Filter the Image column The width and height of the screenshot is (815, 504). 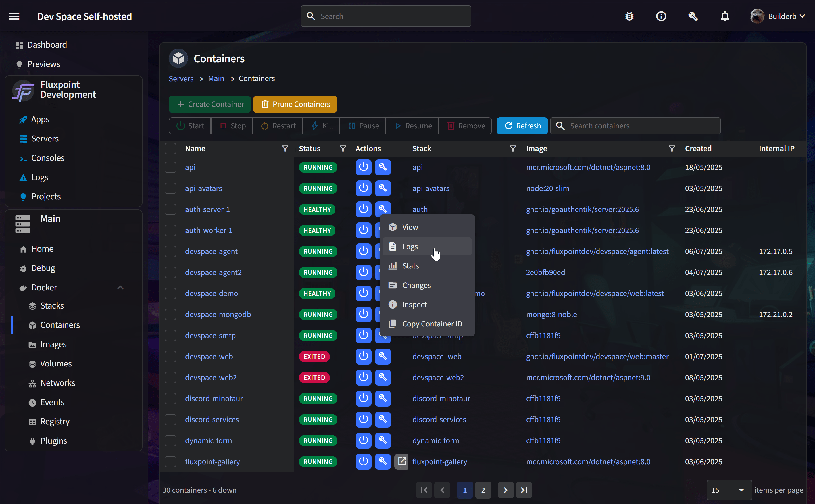(672, 149)
